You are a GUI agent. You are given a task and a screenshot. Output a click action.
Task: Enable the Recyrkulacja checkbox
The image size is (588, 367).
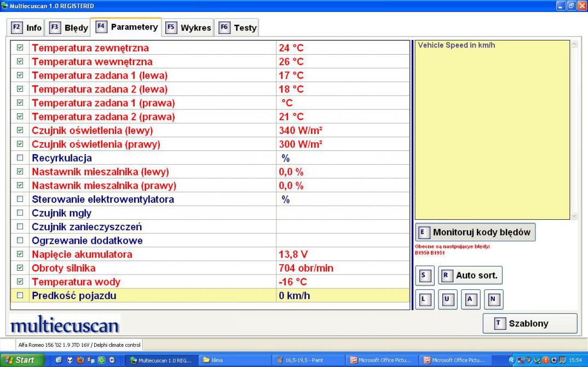[x=20, y=158]
